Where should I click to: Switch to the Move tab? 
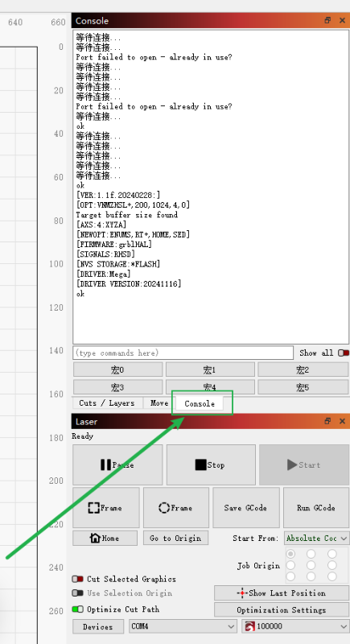159,403
